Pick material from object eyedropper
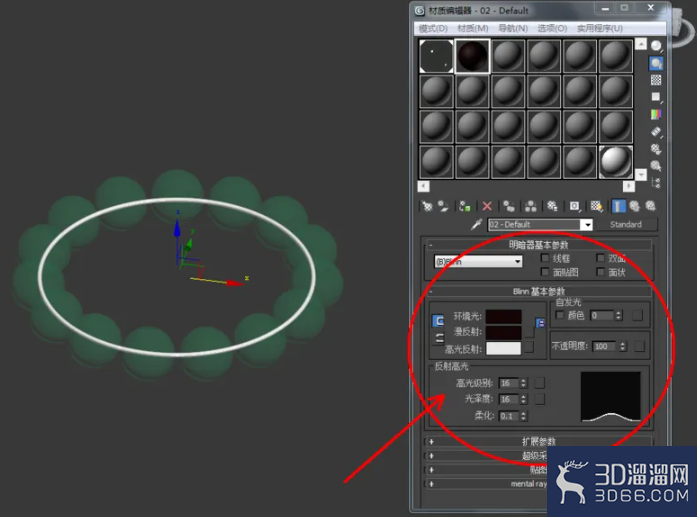 [x=476, y=224]
